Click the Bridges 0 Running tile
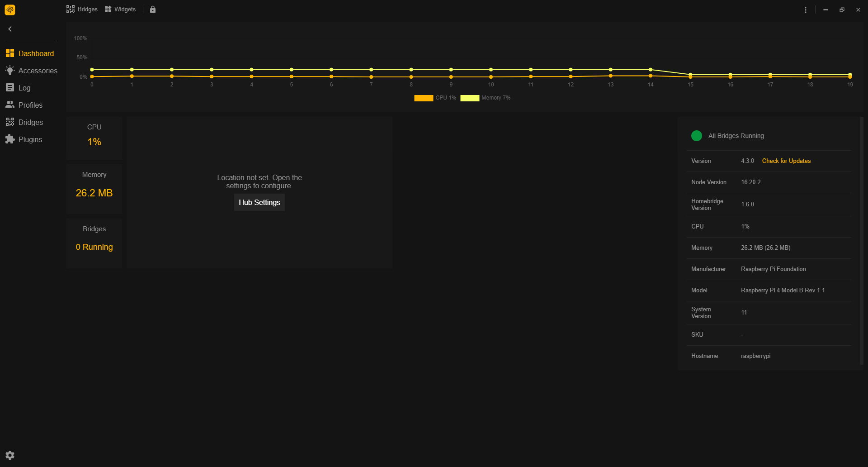868x467 pixels. pos(94,243)
